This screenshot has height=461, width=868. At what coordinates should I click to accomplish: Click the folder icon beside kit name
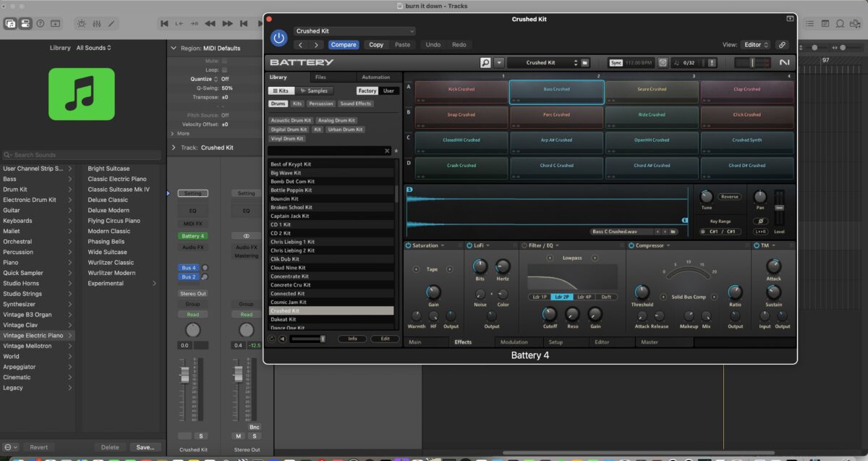tap(585, 63)
